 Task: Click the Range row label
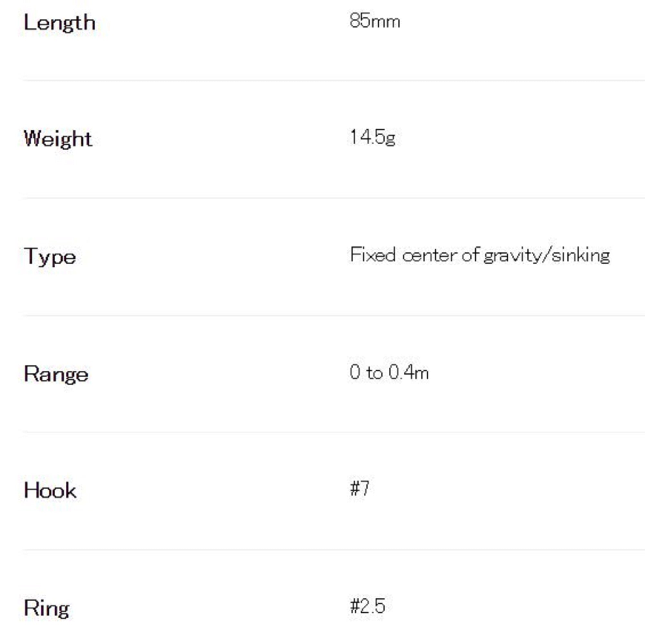[x=56, y=374]
